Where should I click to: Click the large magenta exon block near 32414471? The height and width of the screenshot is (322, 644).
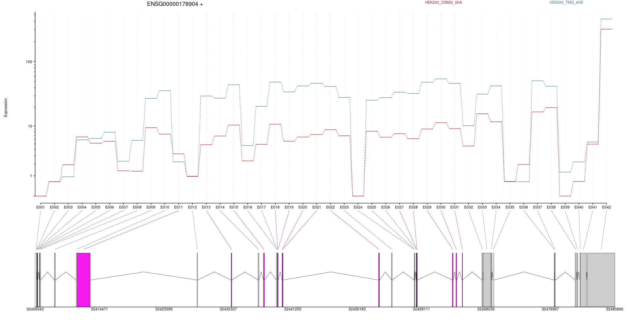(84, 280)
